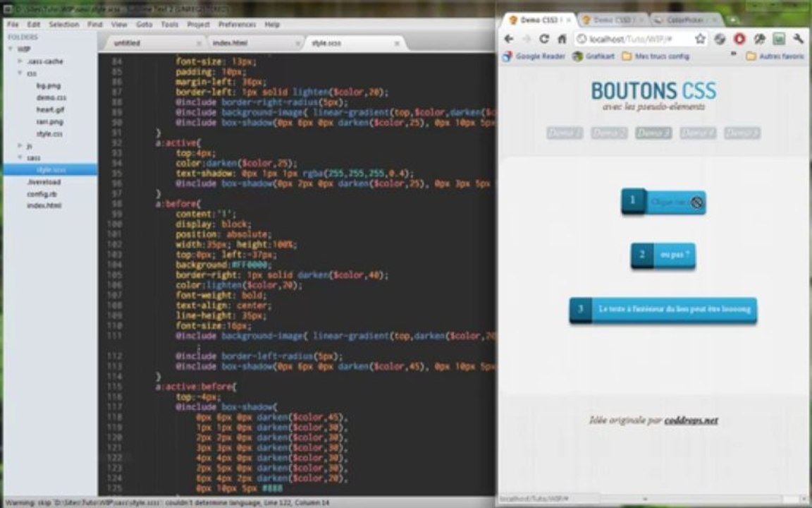Image resolution: width=812 pixels, height=508 pixels.
Task: Collapse the sass folder in sidebar
Action: 20,157
